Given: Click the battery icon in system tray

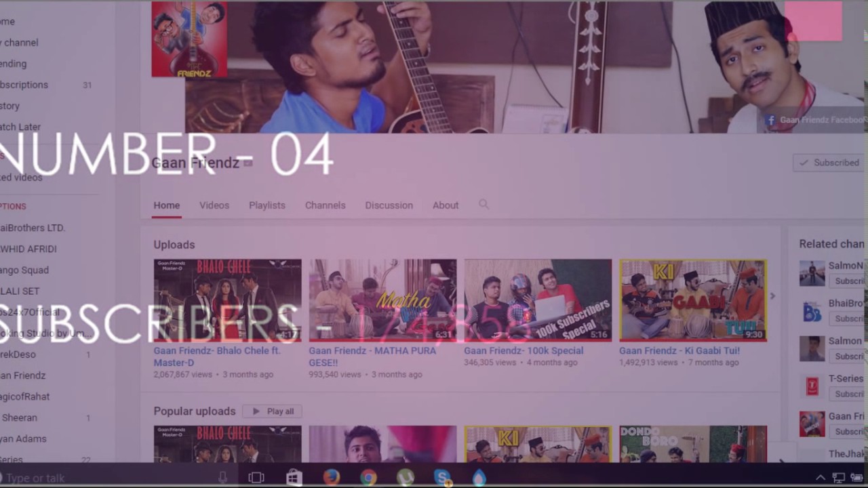Looking at the screenshot, I should tap(857, 478).
